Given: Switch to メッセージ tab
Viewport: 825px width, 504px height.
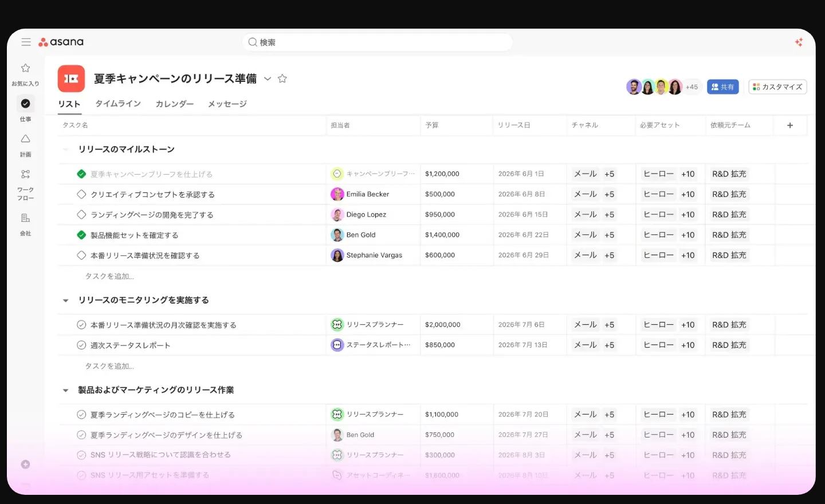Looking at the screenshot, I should pos(227,104).
